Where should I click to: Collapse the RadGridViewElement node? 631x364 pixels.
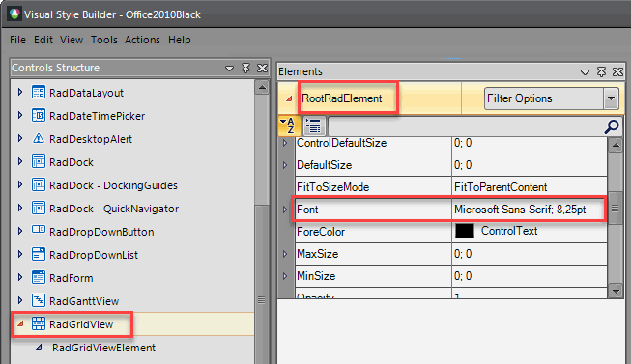[x=39, y=347]
